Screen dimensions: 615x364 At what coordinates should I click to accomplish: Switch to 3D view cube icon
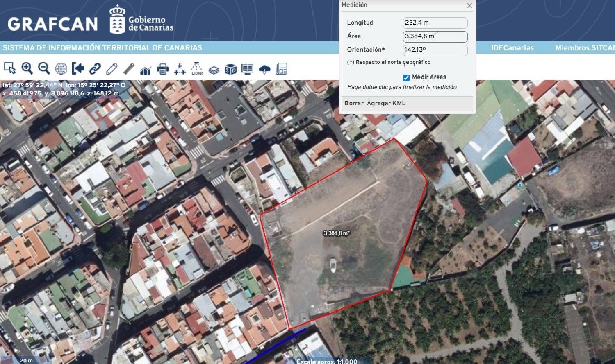click(230, 69)
